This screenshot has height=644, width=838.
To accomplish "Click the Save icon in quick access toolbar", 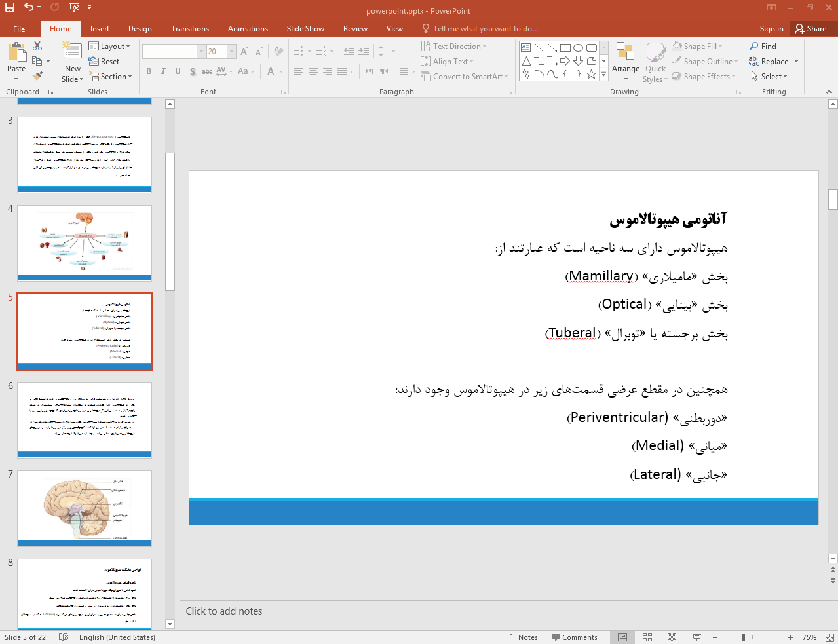I will (x=10, y=7).
